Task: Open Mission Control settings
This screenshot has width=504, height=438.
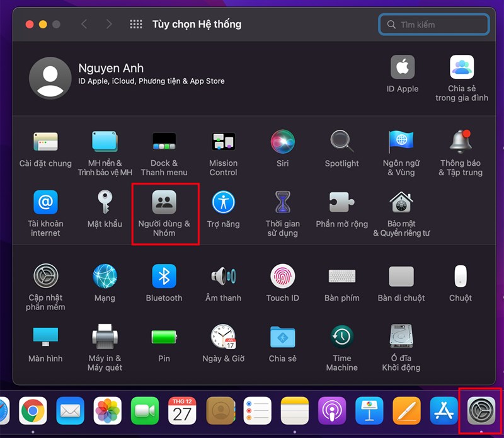Action: 223,142
